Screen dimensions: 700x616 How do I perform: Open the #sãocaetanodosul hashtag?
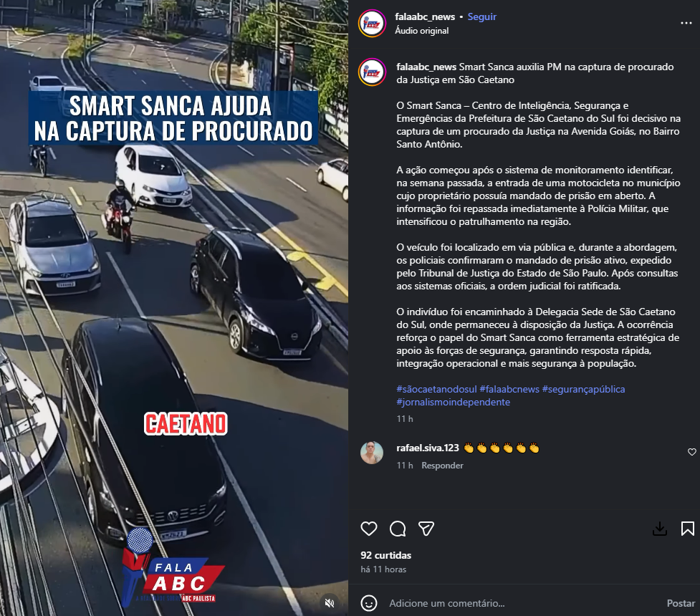pyautogui.click(x=436, y=389)
